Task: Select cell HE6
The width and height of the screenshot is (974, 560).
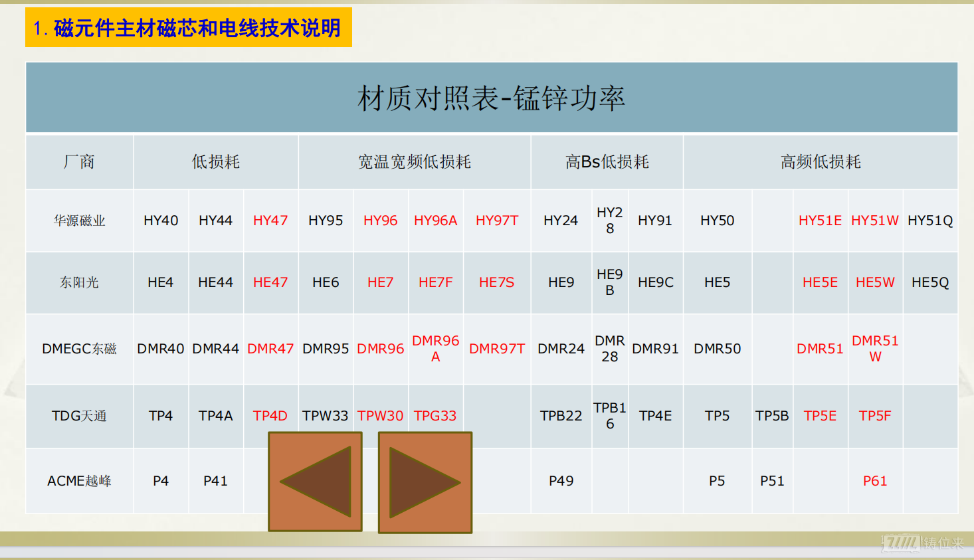Action: (x=326, y=282)
